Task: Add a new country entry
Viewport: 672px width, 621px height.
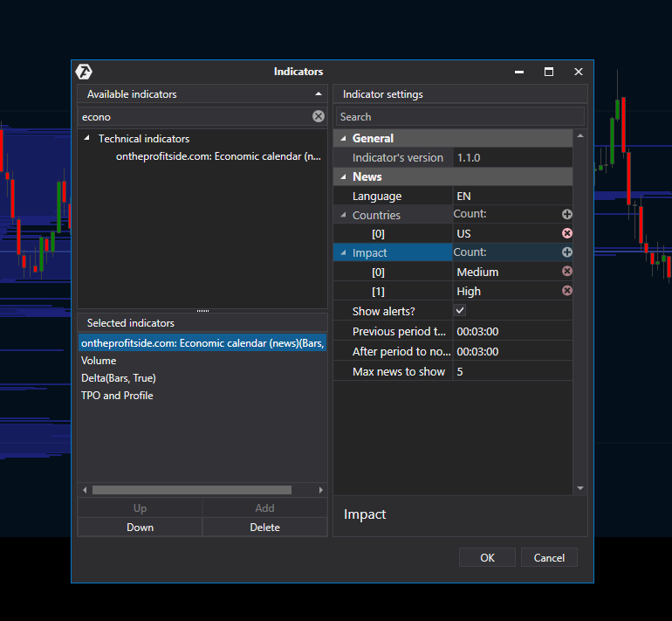Action: [x=566, y=214]
